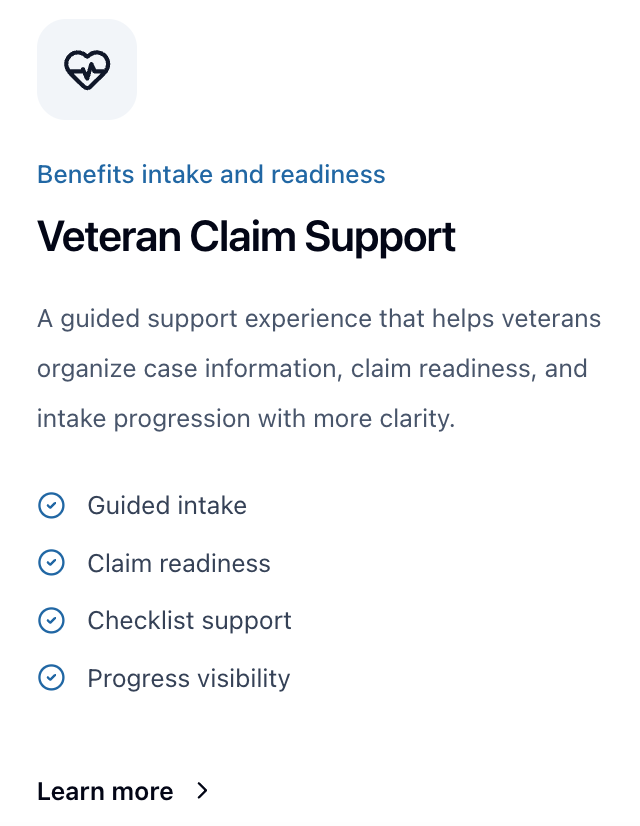Click the word 'readiness' in the blue subtitle
Viewport: 640px width, 826px height.
coord(327,175)
